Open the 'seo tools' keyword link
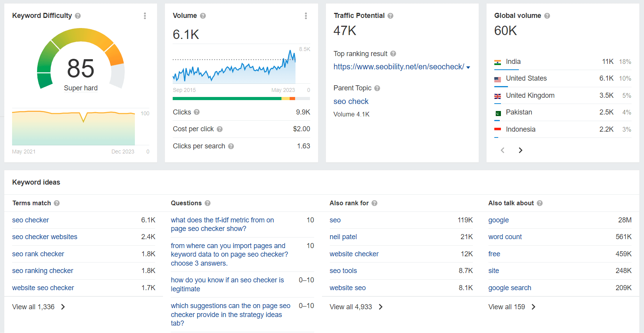Screen dimensions: 644x333 pyautogui.click(x=343, y=271)
